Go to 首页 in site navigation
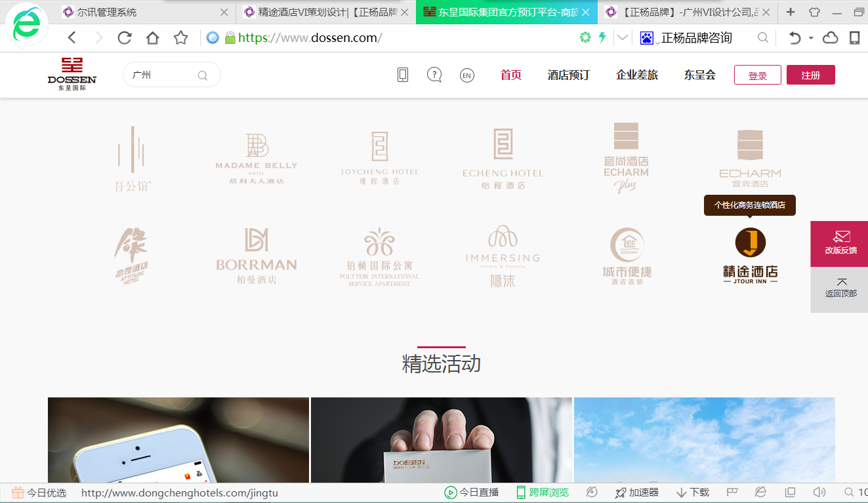 [x=511, y=75]
